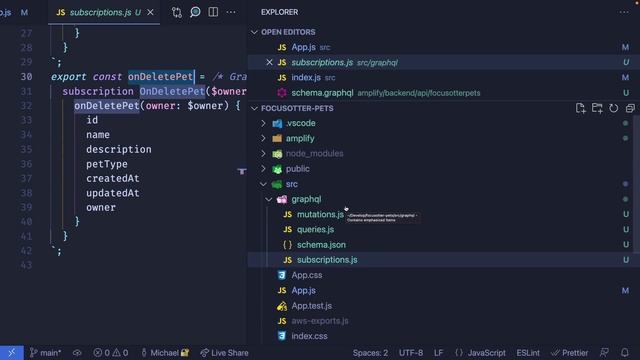
Task: Click 'petType' field on line 36
Action: click(107, 164)
